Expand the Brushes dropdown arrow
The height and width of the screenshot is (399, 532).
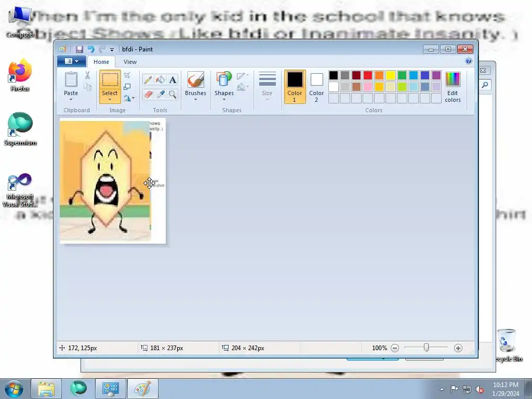(195, 99)
